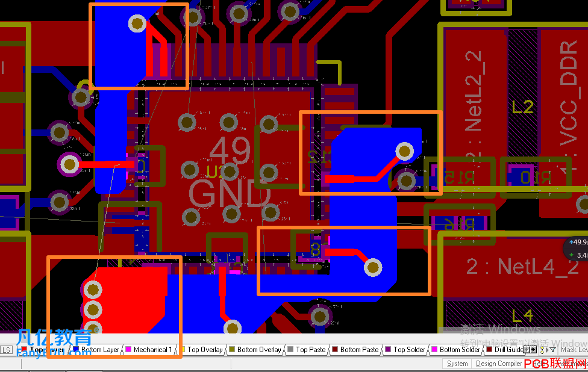This screenshot has width=588, height=372.
Task: Select the L2 inductor designator
Action: coord(522,108)
